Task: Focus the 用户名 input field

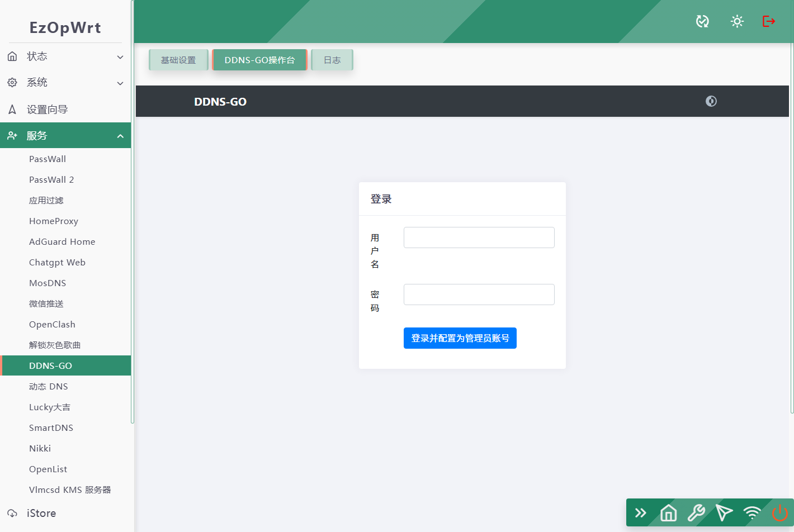Action: tap(479, 237)
